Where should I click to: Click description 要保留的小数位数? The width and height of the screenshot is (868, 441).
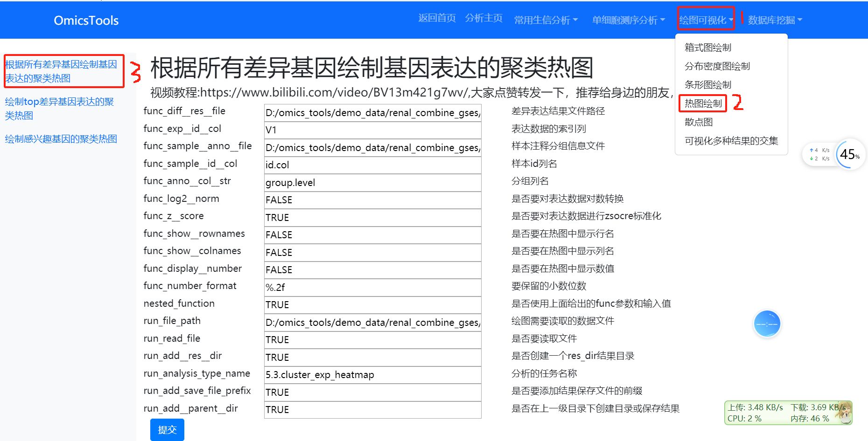pos(548,286)
